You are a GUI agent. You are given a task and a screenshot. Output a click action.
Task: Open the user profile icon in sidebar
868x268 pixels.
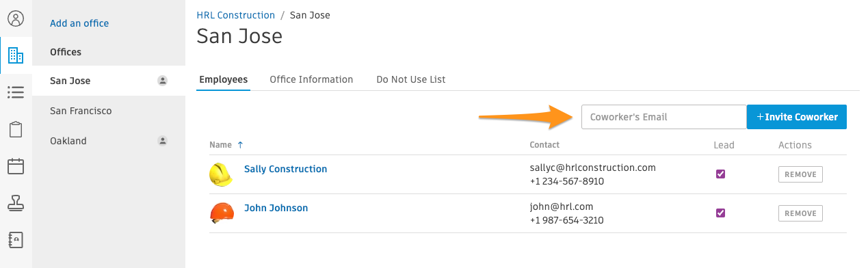(x=15, y=18)
